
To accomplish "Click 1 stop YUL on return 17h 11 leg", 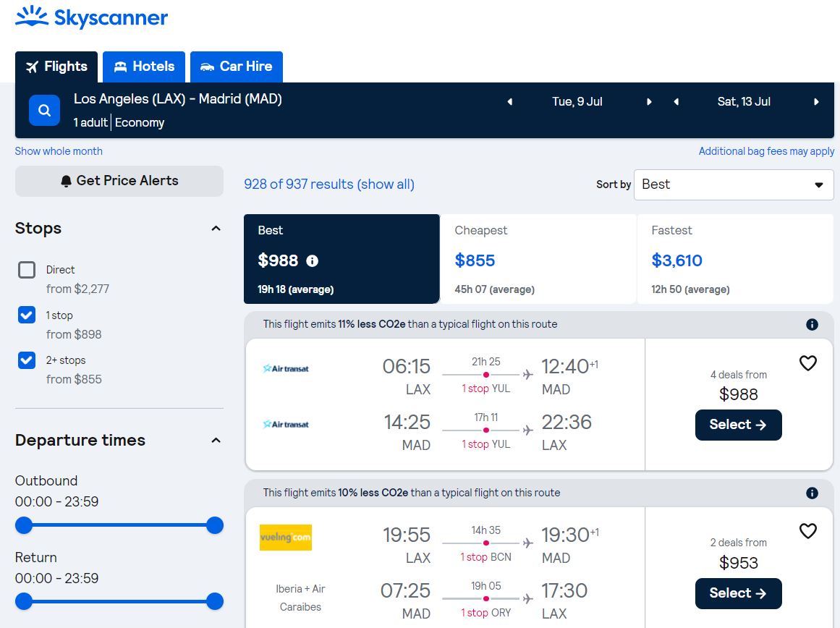I will click(x=486, y=444).
